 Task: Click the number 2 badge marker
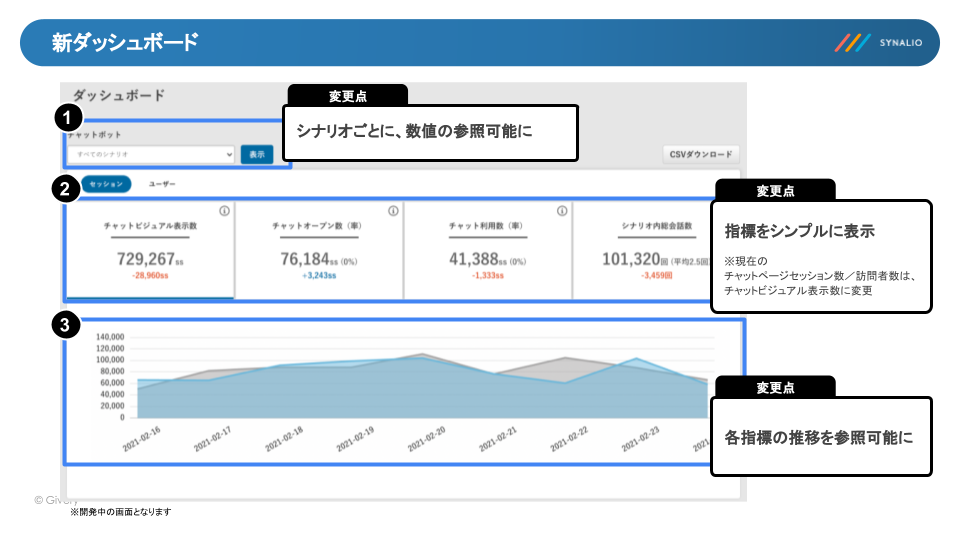pos(66,189)
